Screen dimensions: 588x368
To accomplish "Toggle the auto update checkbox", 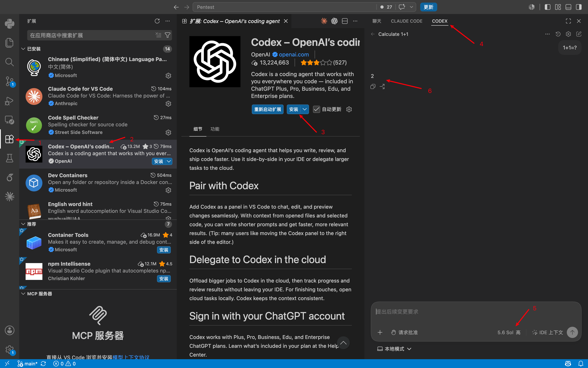I will (x=316, y=109).
